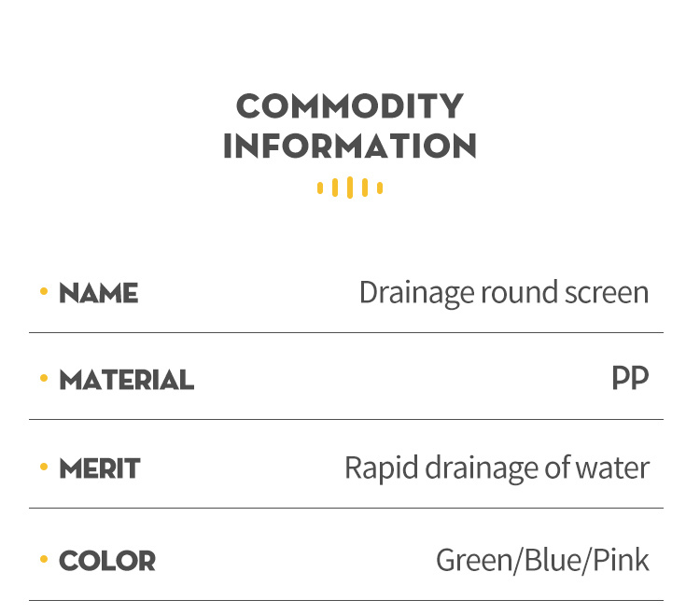Click the word Blue in color options

(553, 560)
